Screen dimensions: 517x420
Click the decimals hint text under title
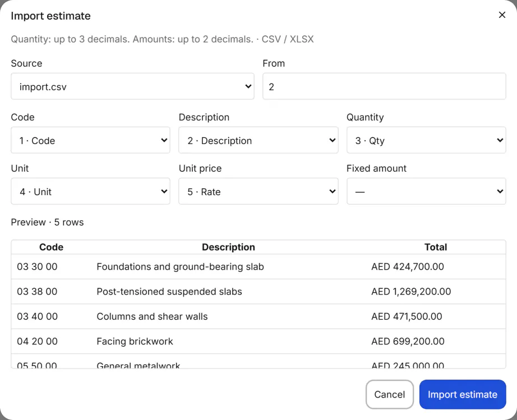162,39
